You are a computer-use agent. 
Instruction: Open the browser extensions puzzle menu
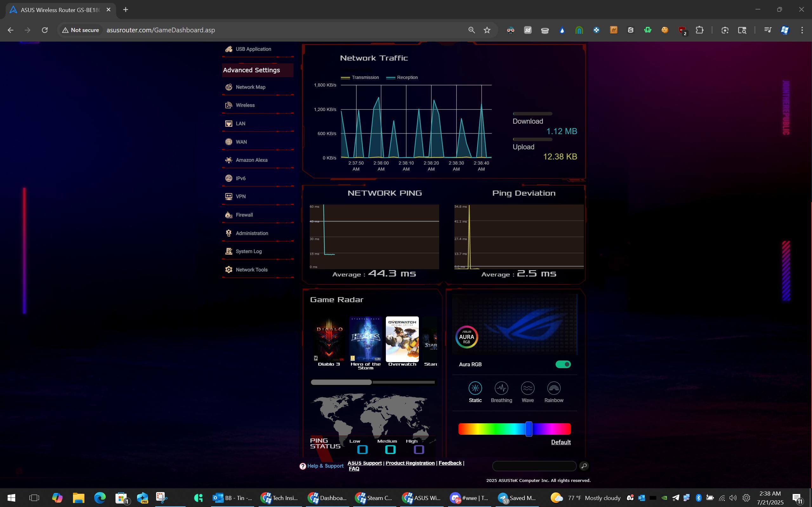(699, 30)
